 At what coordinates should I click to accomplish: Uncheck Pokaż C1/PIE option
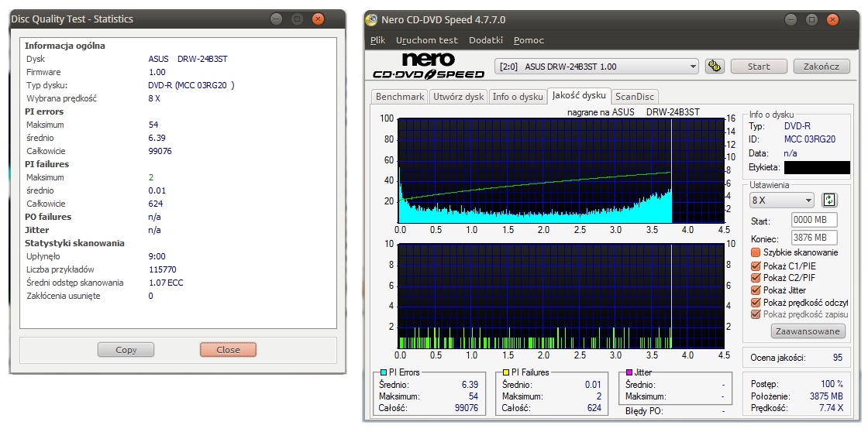coord(756,266)
